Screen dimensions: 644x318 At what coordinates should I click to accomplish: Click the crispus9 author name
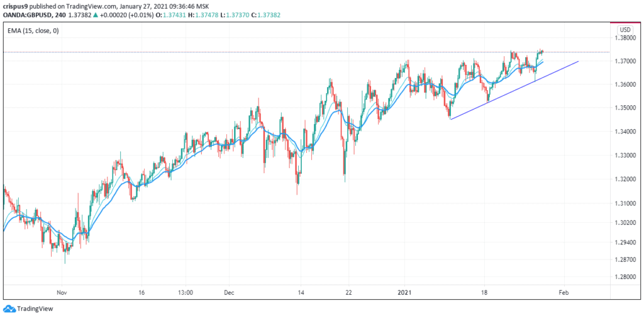15,7
